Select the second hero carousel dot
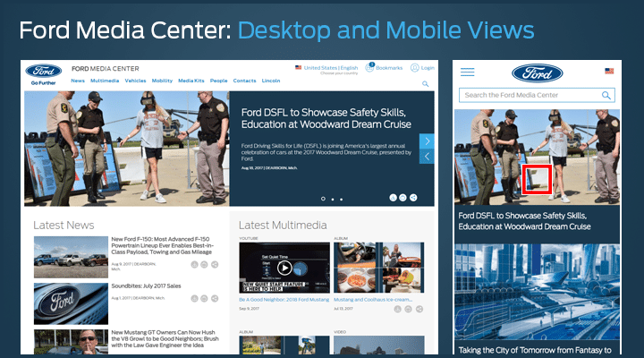Image resolution: width=644 pixels, height=358 pixels. pyautogui.click(x=333, y=200)
